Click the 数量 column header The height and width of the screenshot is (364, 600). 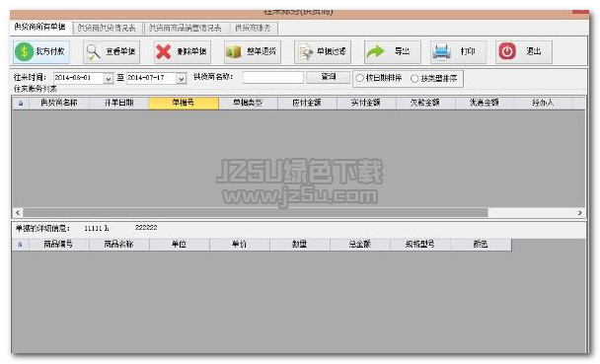click(300, 245)
